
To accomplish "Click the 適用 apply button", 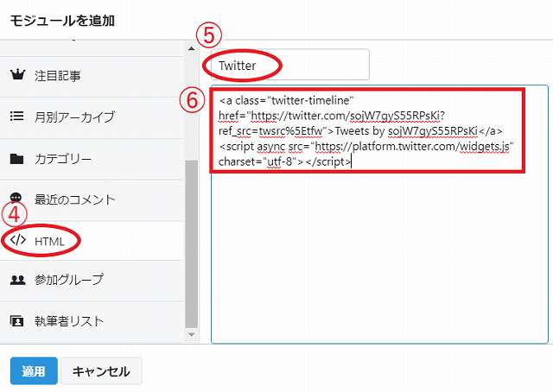I will (x=34, y=371).
